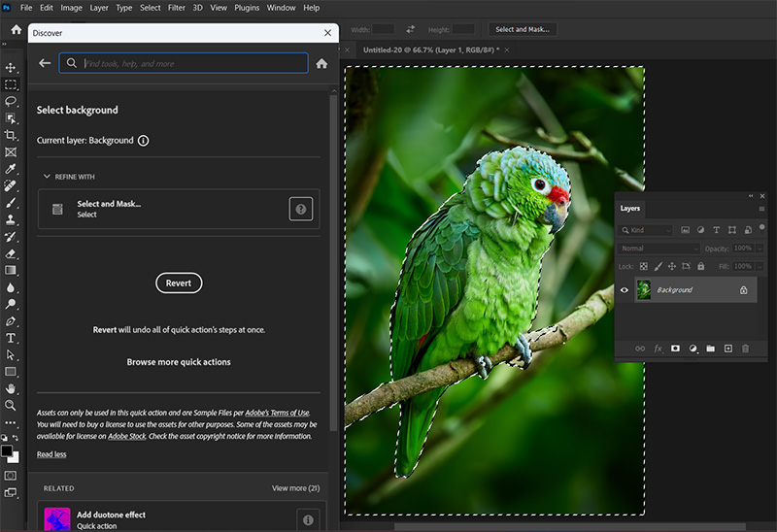Open the Normal blending mode dropdown

[659, 249]
